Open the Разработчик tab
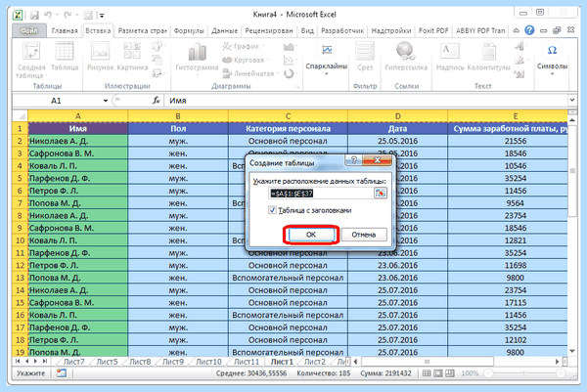Screen dimensions: 587x392 [342, 30]
